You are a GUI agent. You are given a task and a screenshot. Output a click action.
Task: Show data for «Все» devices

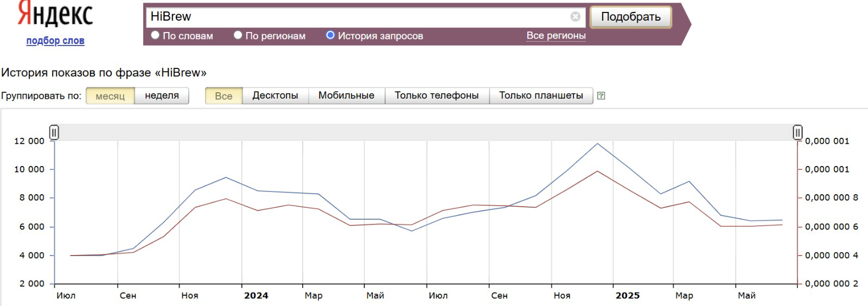point(224,96)
